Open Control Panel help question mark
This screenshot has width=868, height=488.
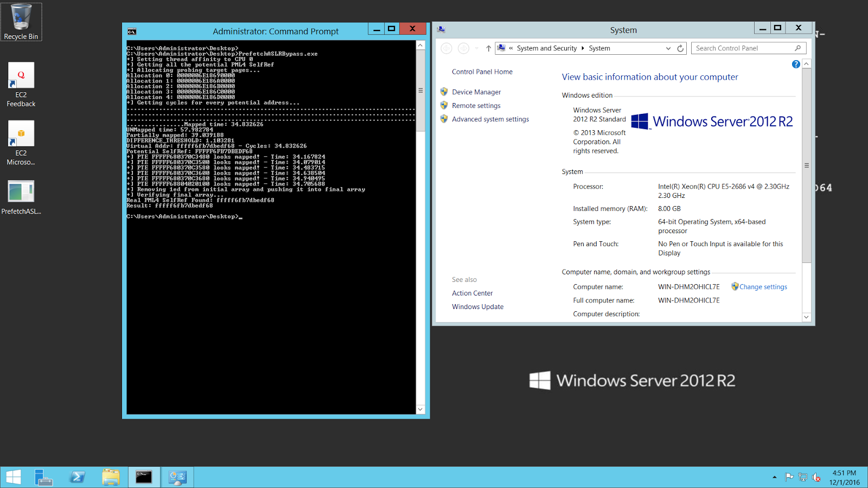[796, 64]
